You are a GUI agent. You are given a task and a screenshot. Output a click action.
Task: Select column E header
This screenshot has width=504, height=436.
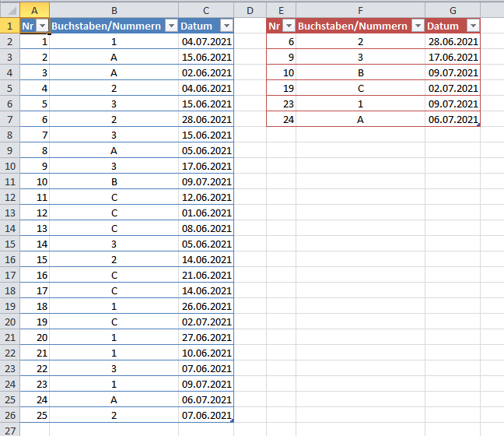point(282,10)
